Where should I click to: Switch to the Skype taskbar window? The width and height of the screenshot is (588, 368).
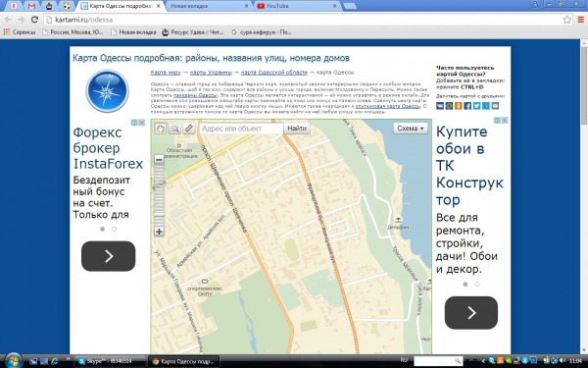[110, 361]
